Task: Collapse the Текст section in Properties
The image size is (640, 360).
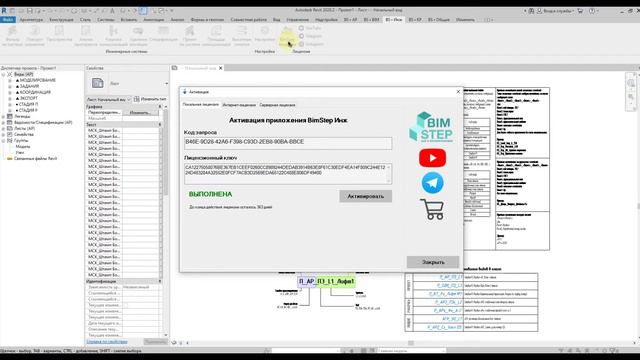Action: (160, 124)
